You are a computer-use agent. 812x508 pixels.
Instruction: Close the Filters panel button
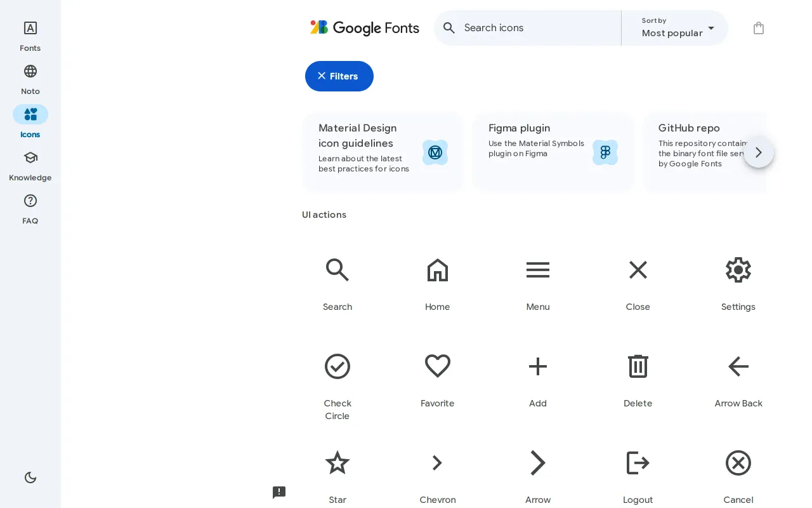point(339,76)
